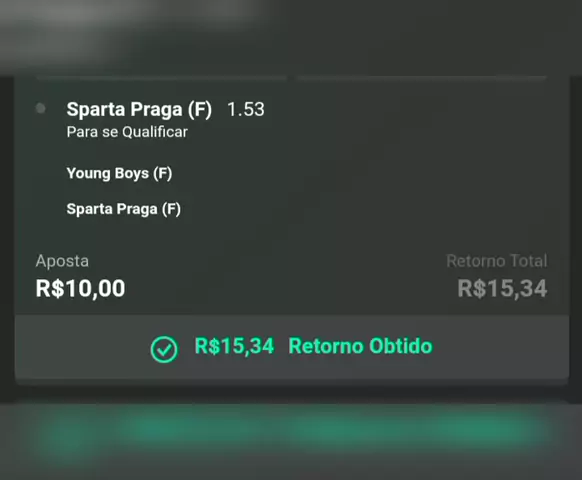The width and height of the screenshot is (582, 480).
Task: Click the 1.53 odds value
Action: [x=246, y=110]
